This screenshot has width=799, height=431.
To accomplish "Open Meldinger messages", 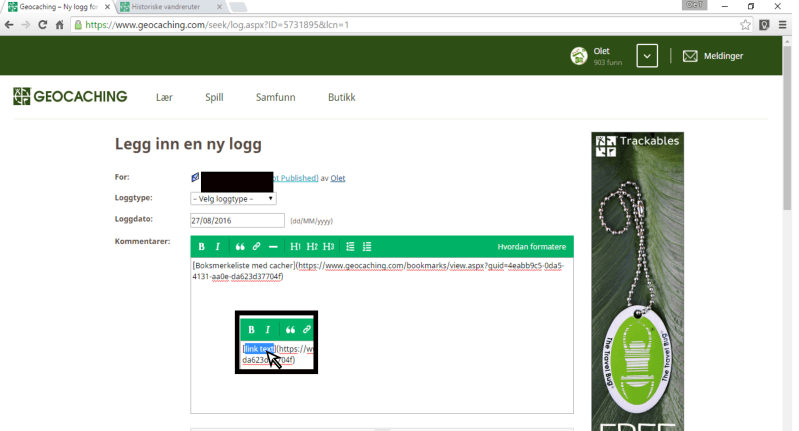I will 724,56.
